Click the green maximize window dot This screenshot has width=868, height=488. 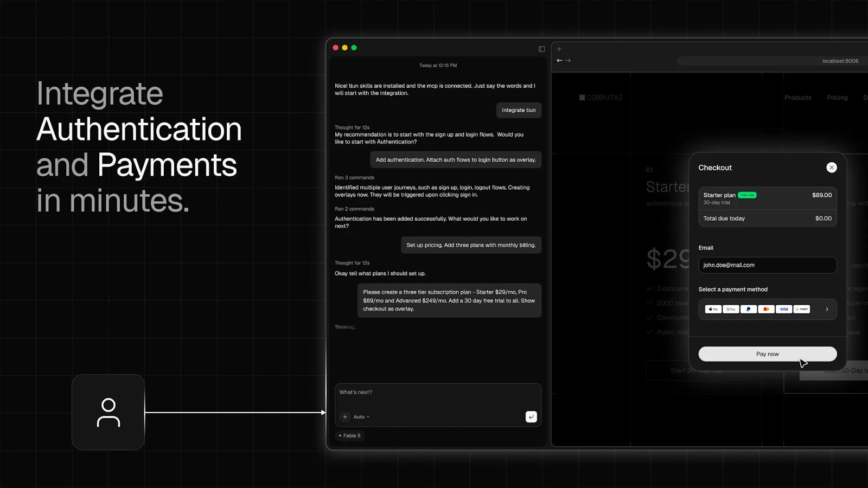point(354,48)
